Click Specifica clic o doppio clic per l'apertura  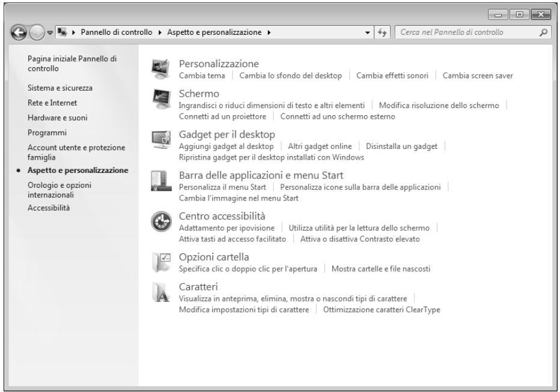pyautogui.click(x=248, y=269)
